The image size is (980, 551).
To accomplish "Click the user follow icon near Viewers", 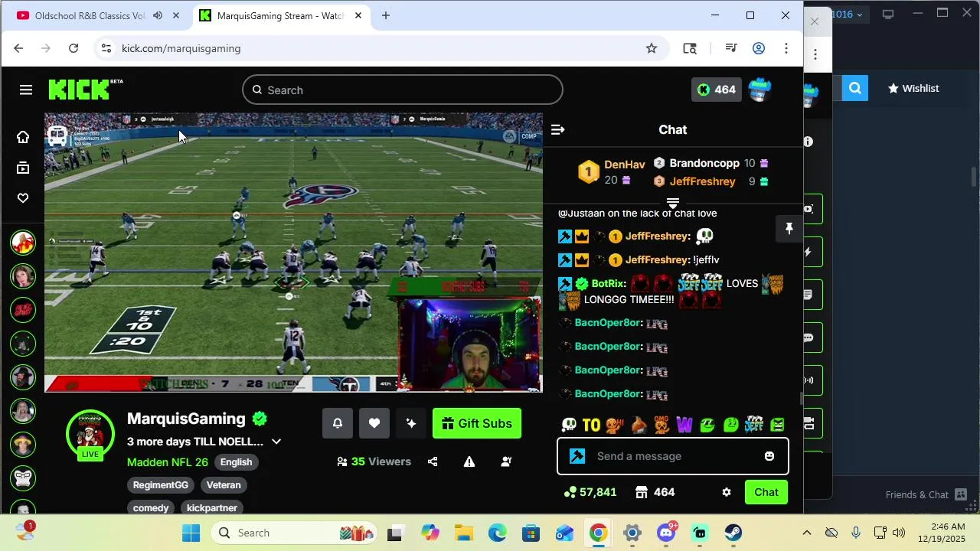I will point(506,461).
